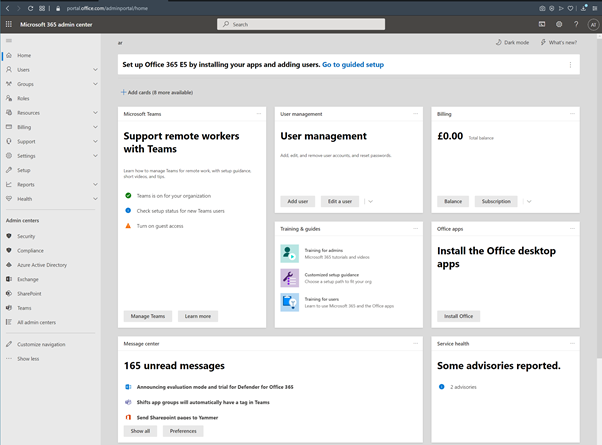Open the account avatar in header

(593, 25)
